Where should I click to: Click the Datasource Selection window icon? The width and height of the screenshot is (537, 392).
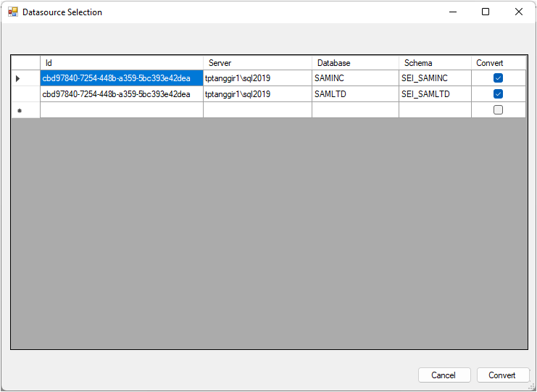tap(12, 12)
